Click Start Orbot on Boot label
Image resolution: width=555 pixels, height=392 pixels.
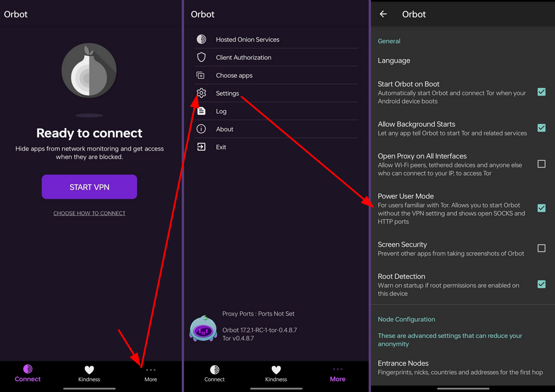point(408,84)
